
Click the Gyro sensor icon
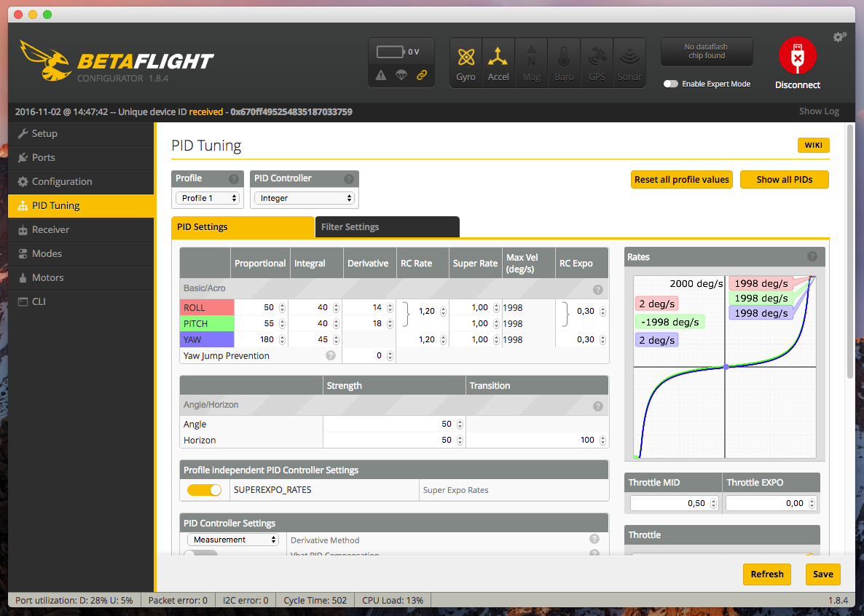tap(466, 63)
